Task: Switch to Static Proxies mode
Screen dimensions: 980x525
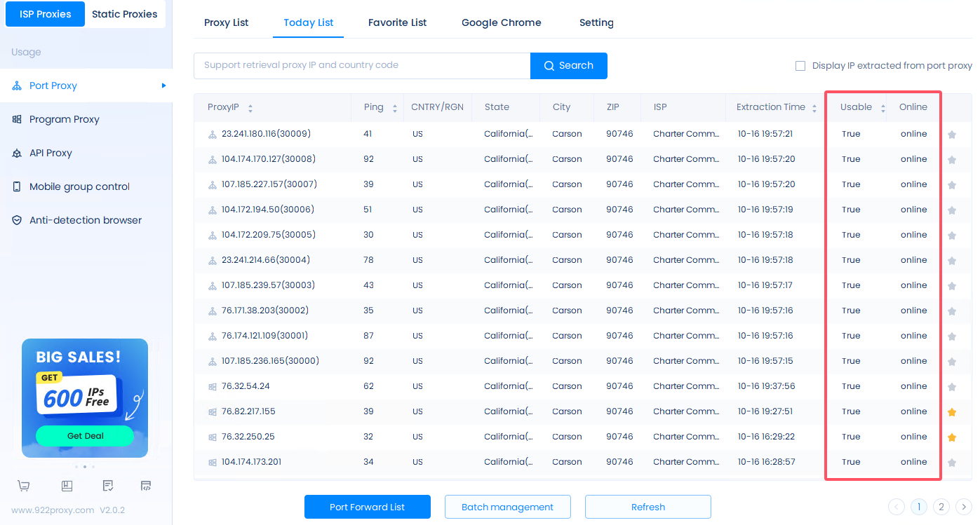Action: click(125, 14)
